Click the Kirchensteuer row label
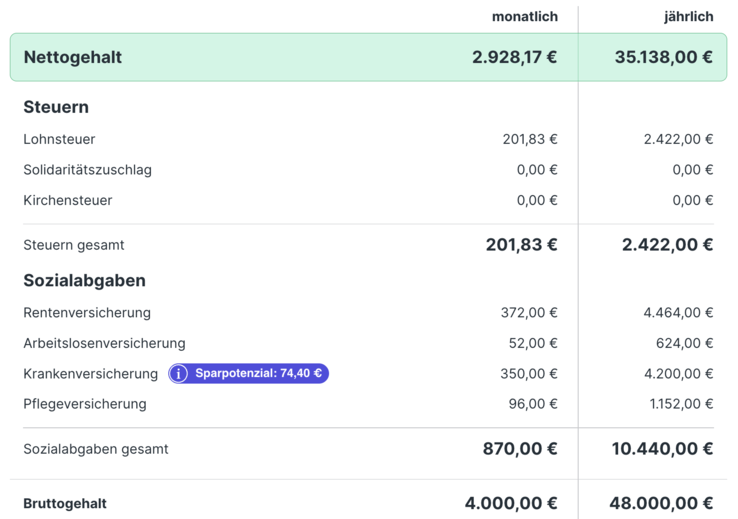Screen dimensions: 738x519 [x=68, y=200]
